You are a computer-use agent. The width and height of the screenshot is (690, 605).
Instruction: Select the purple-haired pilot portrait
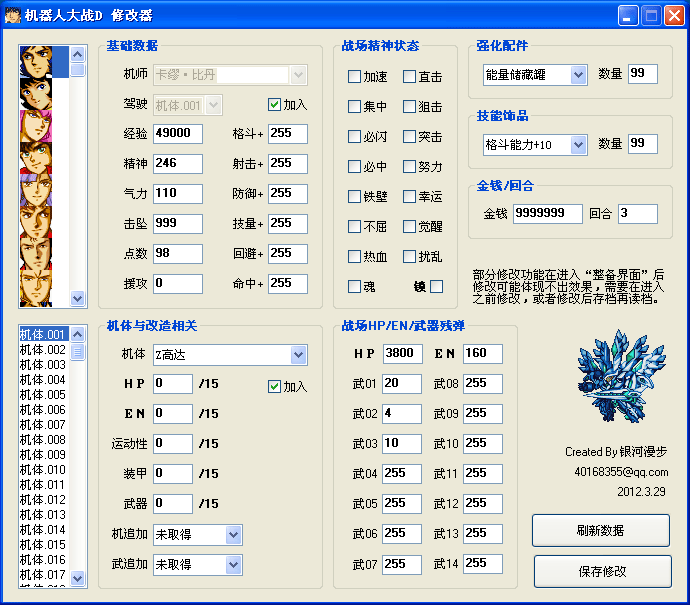tap(36, 190)
